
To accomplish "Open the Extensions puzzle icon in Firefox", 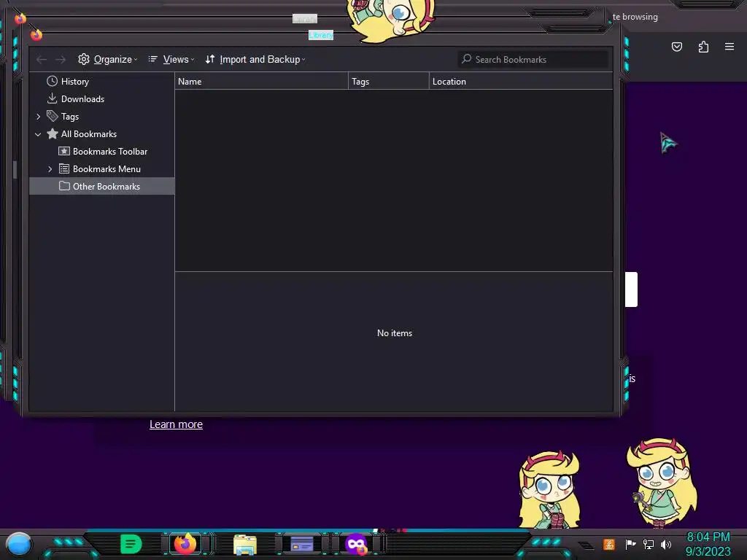I will 703,47.
